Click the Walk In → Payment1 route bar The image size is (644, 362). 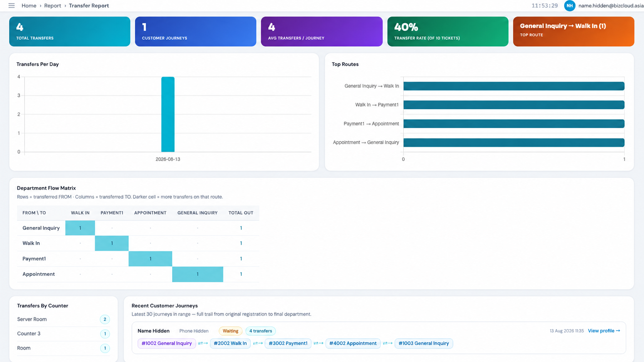click(514, 105)
